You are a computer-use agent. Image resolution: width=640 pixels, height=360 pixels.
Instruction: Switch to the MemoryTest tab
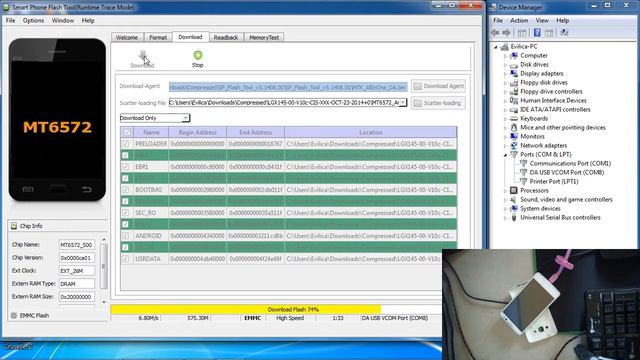(x=264, y=38)
